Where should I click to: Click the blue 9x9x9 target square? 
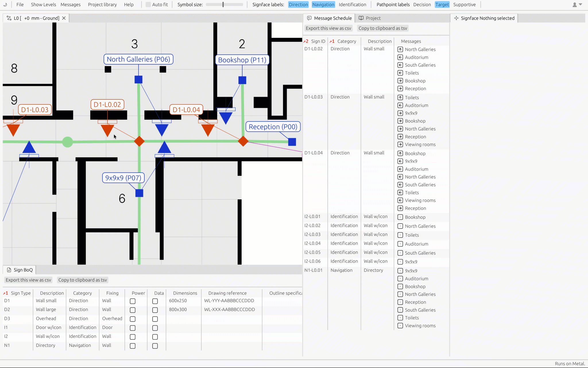(139, 193)
